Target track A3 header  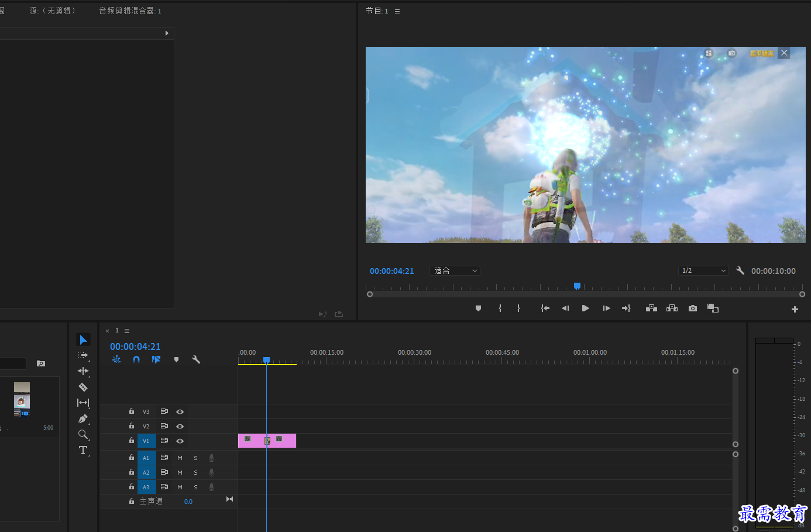(x=146, y=488)
